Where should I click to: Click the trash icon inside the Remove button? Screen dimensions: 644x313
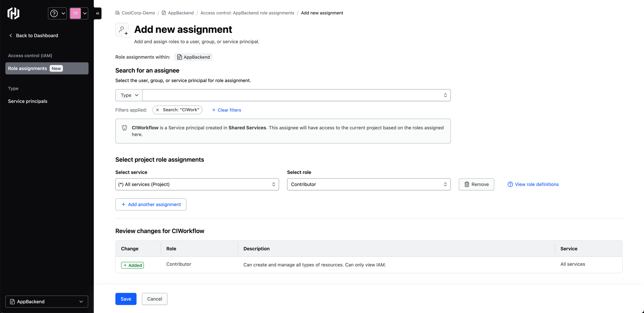(467, 184)
